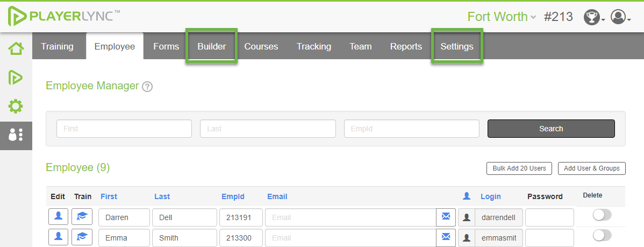Focus the EmpId search field
This screenshot has width=644, height=247.
tap(412, 129)
